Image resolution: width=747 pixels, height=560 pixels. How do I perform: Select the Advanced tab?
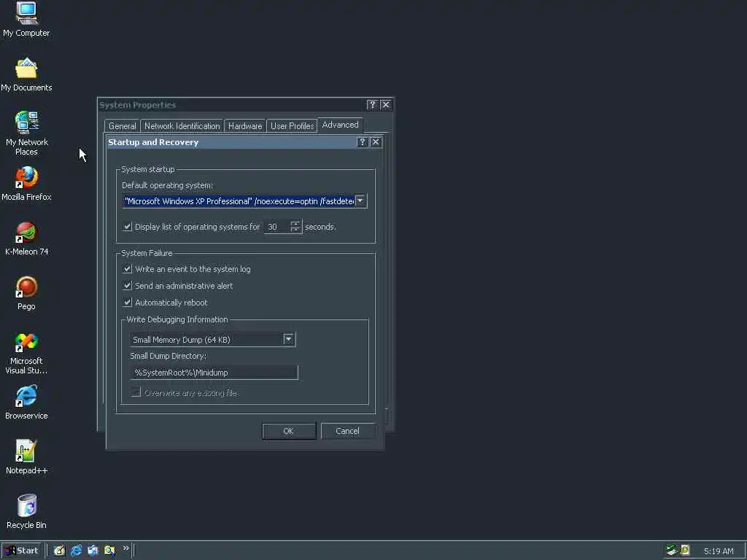(x=340, y=125)
